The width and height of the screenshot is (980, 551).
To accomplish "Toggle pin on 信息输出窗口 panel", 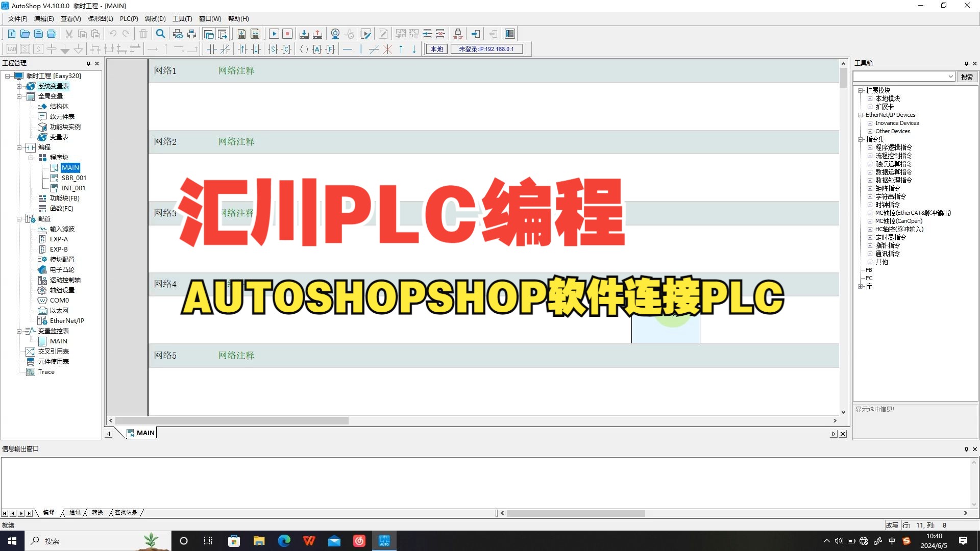I will (x=966, y=449).
